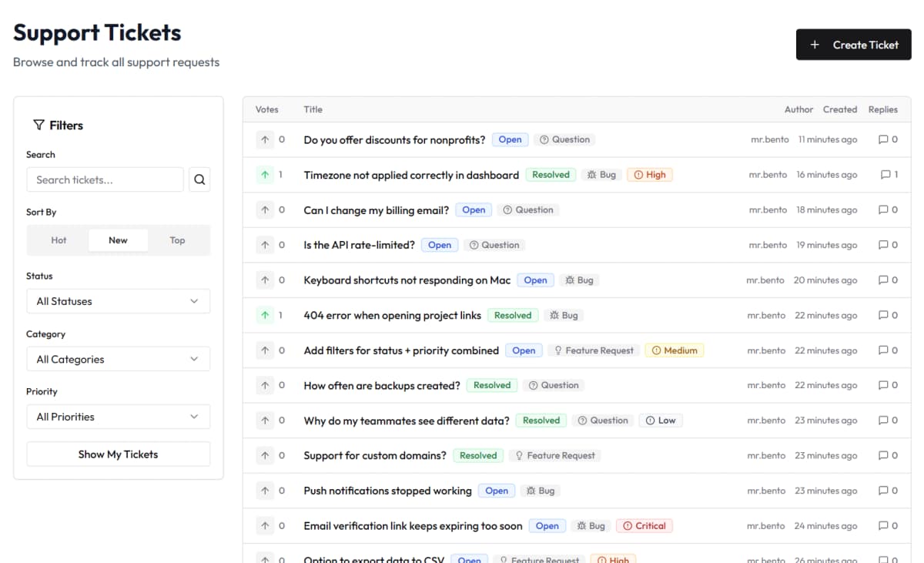
Task: Click Show My Tickets button
Action: [x=118, y=454]
